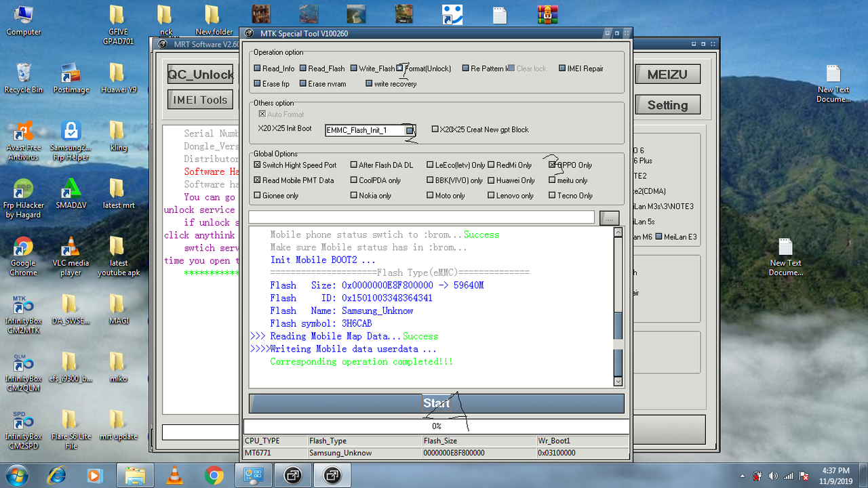This screenshot has height=488, width=868.
Task: Click the browse "..." file button
Action: coord(610,218)
